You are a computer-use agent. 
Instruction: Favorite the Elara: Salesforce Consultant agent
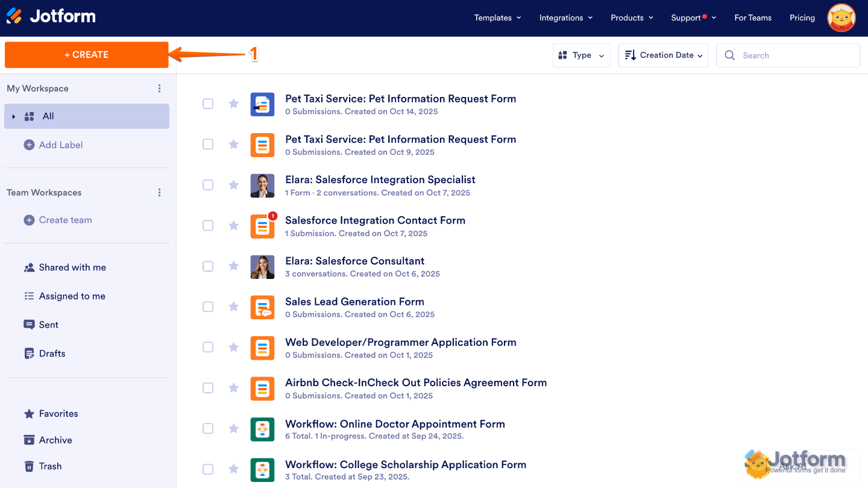click(234, 266)
